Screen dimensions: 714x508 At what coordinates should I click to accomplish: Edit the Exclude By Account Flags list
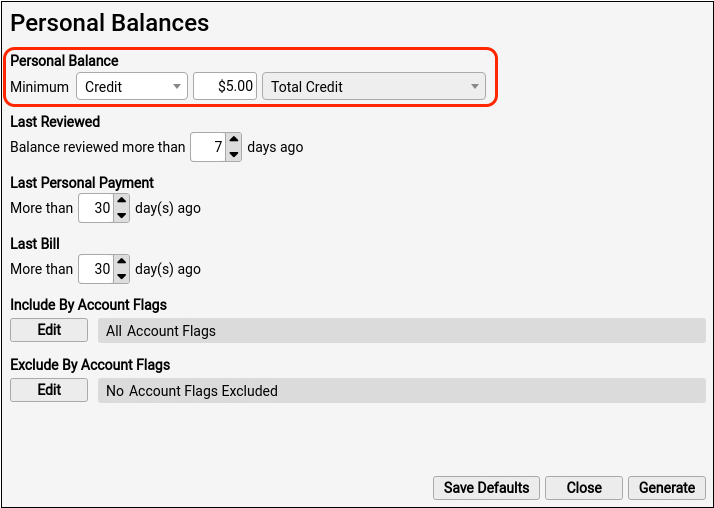click(x=49, y=390)
